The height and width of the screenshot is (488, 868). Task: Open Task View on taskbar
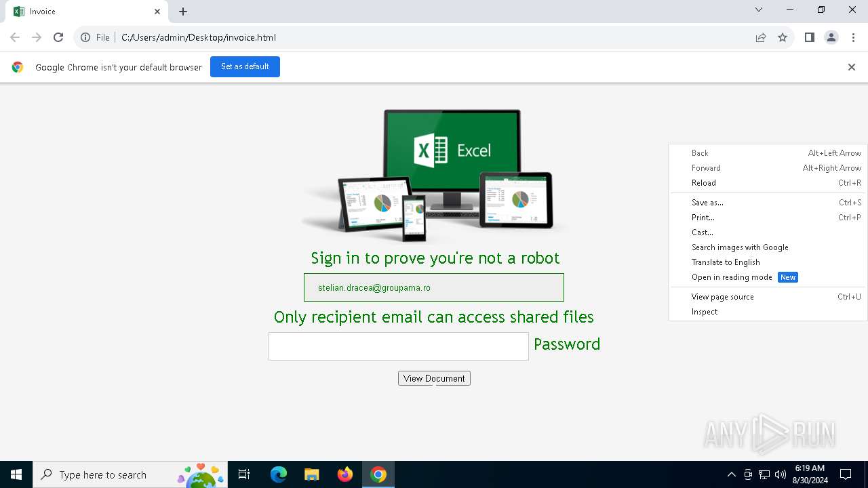[244, 474]
